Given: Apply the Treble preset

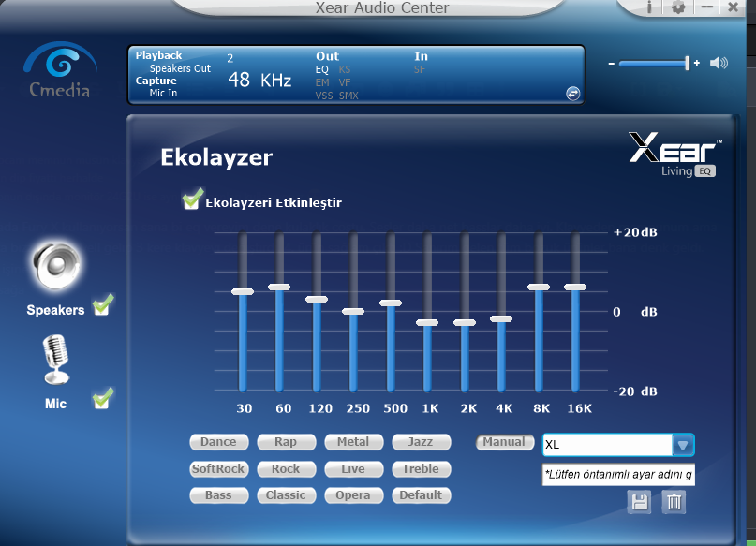Looking at the screenshot, I should click(x=422, y=469).
